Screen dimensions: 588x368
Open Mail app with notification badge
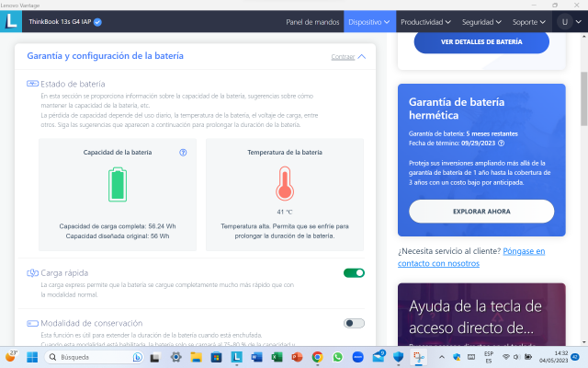[x=379, y=357]
